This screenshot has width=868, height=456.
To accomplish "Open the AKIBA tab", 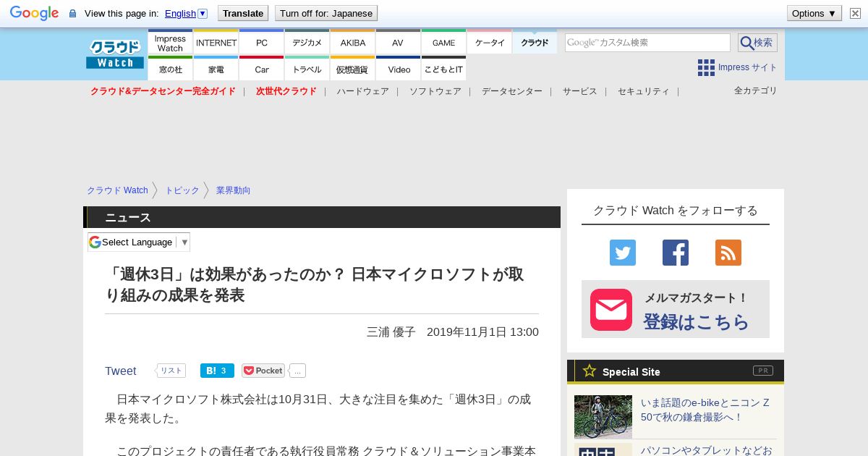I will click(x=353, y=43).
